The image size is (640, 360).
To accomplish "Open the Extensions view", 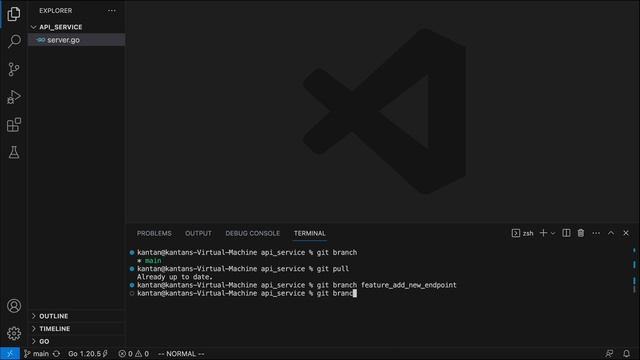I will click(14, 124).
